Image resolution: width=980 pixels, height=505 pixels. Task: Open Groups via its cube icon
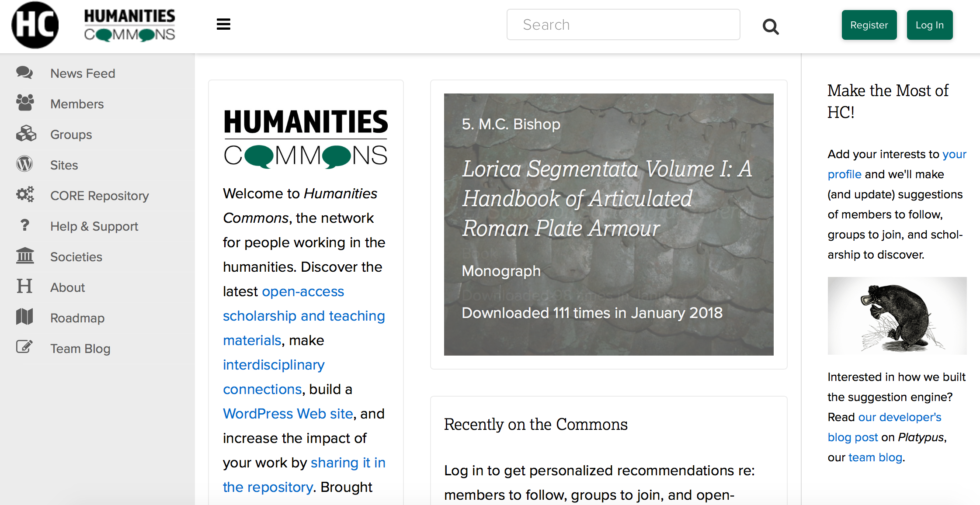[x=26, y=134]
